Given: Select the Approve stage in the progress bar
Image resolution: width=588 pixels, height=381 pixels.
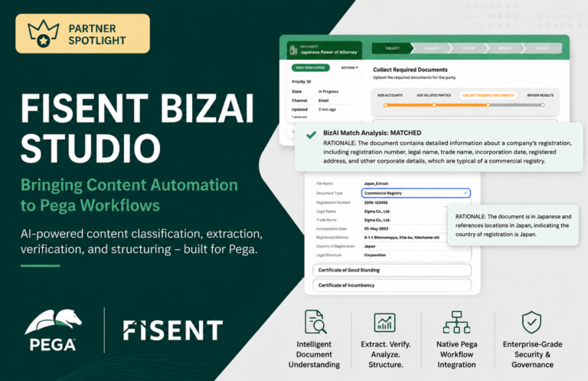Looking at the screenshot, I should 505,48.
